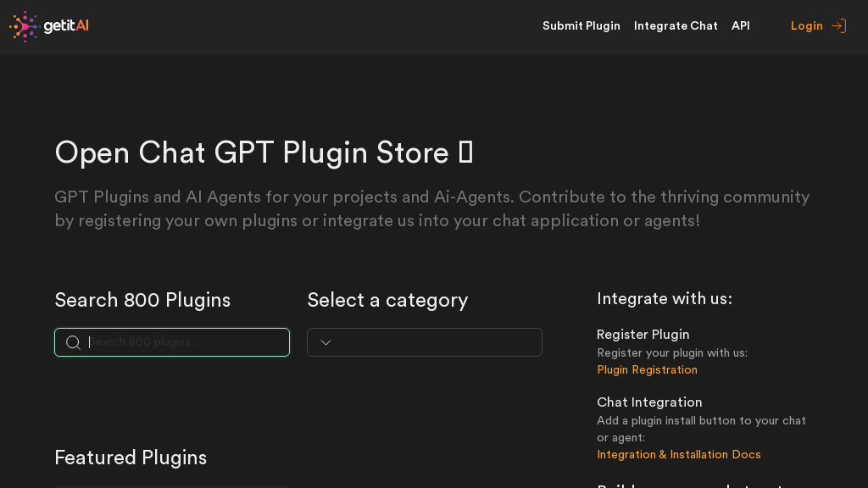Open Integration & Installation Docs link
The image size is (868, 488).
[678, 455]
